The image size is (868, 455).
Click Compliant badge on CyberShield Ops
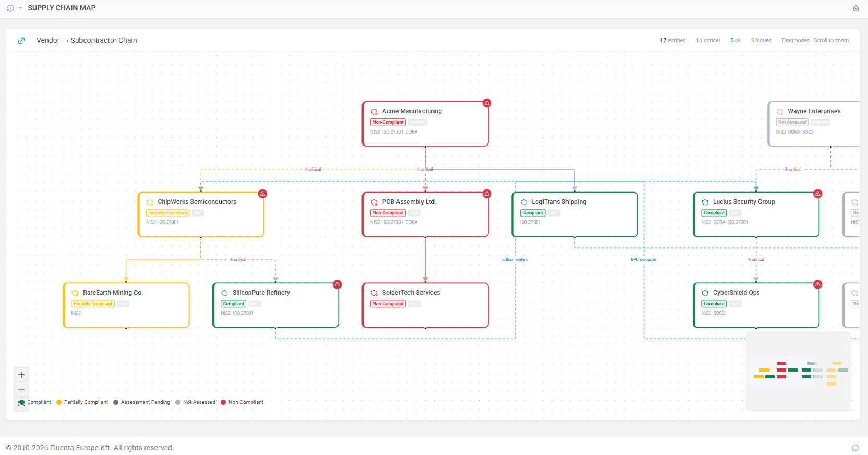pyautogui.click(x=714, y=304)
